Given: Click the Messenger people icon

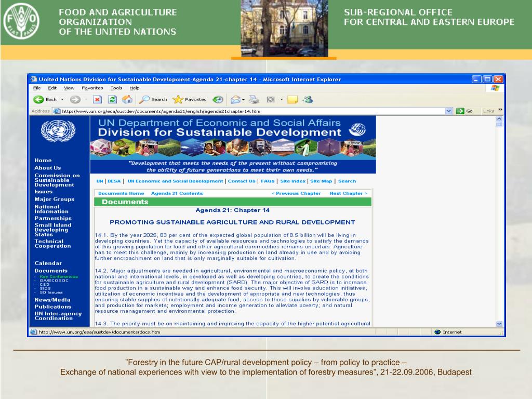Looking at the screenshot, I should [308, 99].
